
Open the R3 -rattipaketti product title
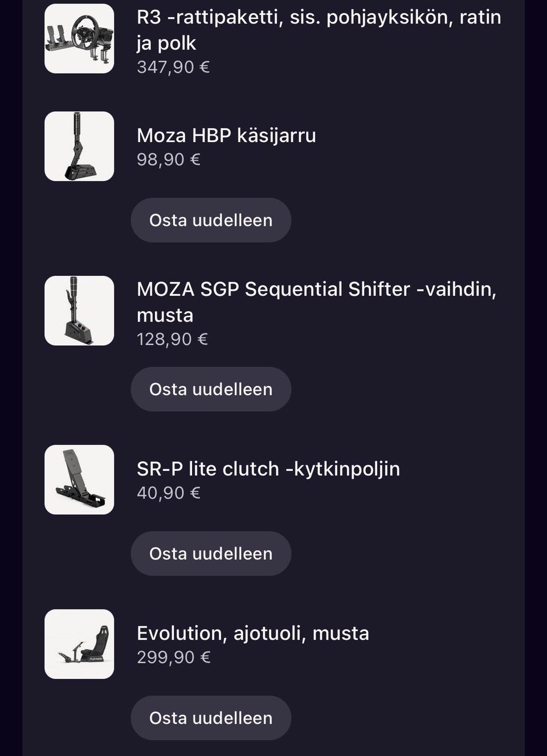[x=319, y=30]
